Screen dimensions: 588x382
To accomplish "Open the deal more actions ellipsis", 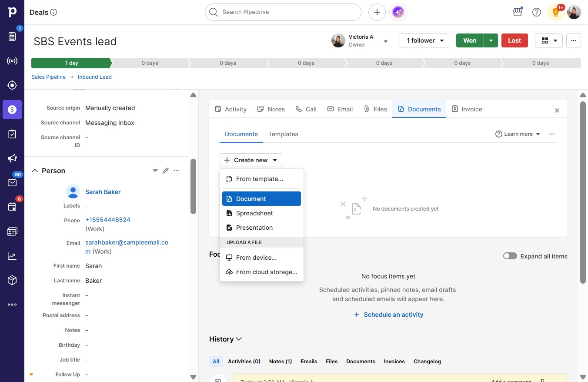I will coord(574,40).
